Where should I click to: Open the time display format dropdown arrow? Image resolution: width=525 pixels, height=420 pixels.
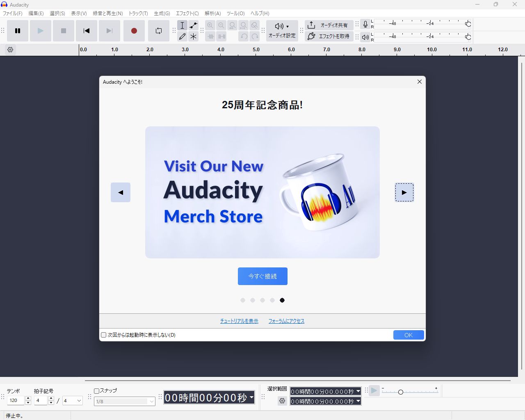pyautogui.click(x=251, y=397)
